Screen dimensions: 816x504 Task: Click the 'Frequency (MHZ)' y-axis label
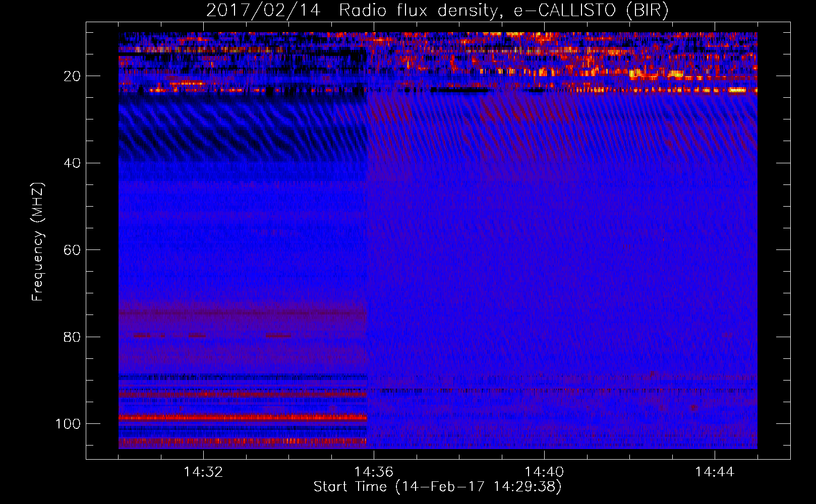[38, 242]
